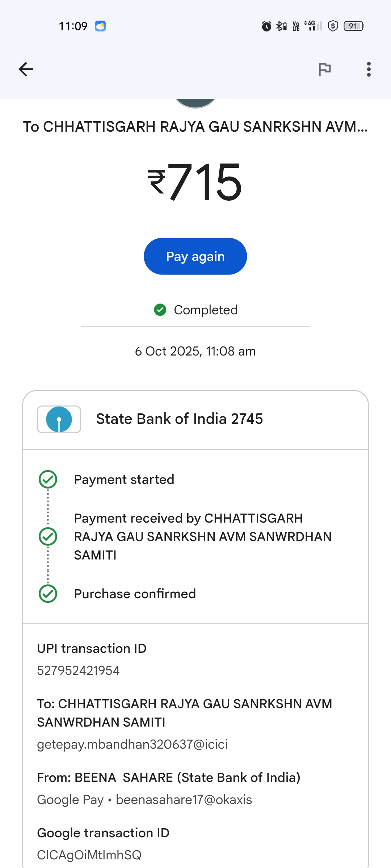Tap the back arrow icon
This screenshot has height=868, width=391.
[x=26, y=69]
